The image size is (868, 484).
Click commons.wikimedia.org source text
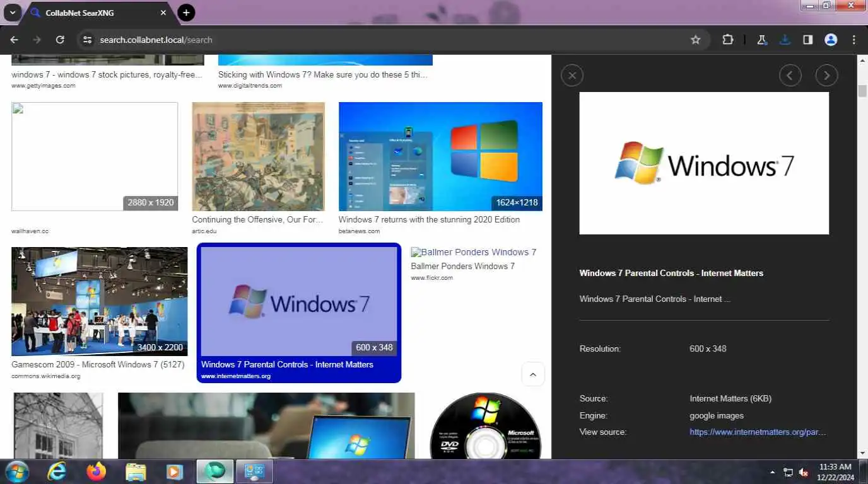(46, 376)
